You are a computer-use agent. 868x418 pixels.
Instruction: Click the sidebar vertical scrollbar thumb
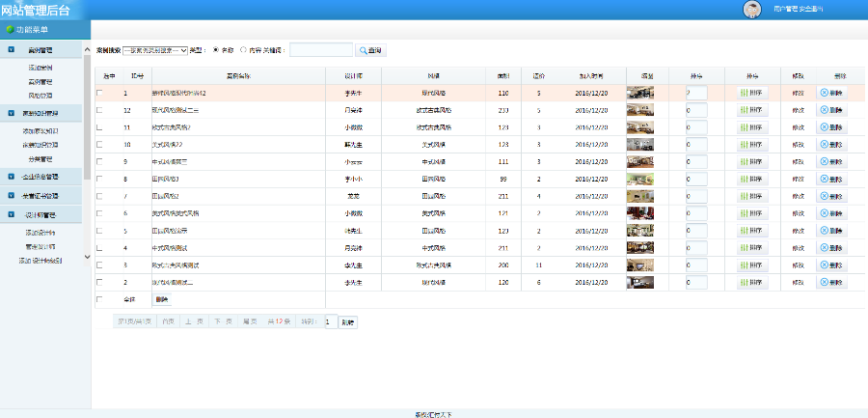[x=87, y=117]
